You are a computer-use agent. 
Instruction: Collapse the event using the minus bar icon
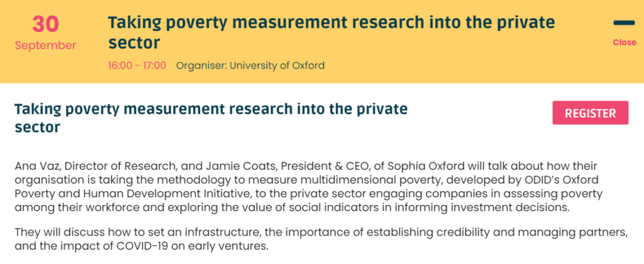tap(624, 23)
